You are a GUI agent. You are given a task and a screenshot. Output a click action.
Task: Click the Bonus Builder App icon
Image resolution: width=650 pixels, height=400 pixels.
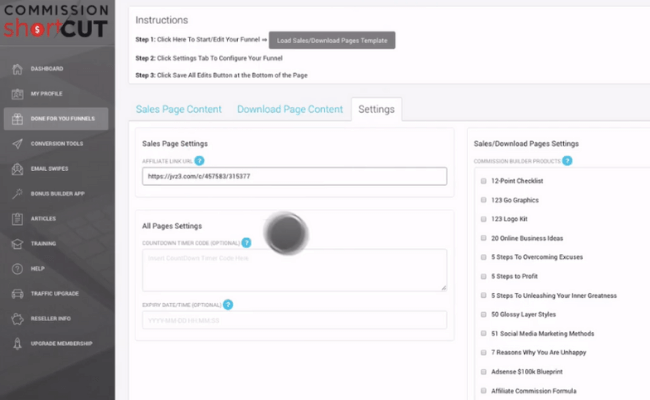[x=17, y=194]
